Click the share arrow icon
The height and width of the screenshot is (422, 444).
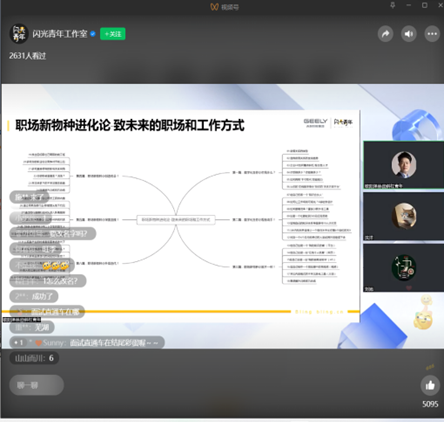tap(386, 34)
